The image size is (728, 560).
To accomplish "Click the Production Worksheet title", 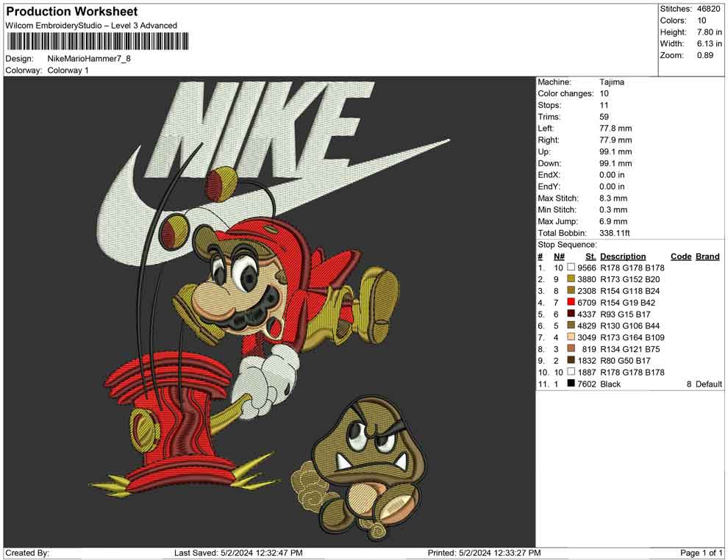I will [x=72, y=12].
